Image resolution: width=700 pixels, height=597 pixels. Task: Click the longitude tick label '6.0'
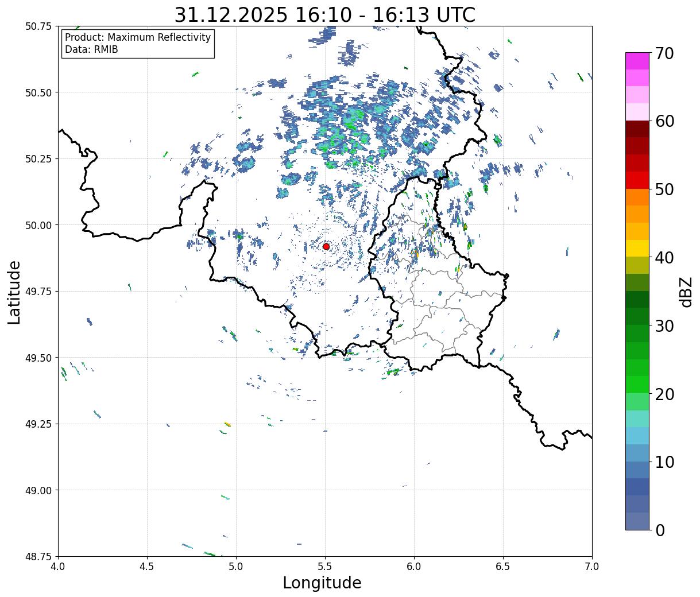[x=414, y=567]
